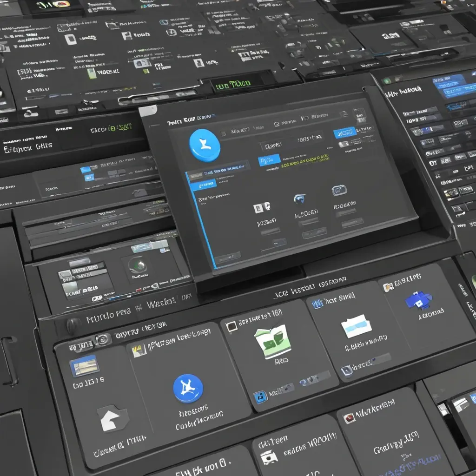Click the orange icon beside the puzzle tile header
The height and width of the screenshot is (476, 476).
387,287
